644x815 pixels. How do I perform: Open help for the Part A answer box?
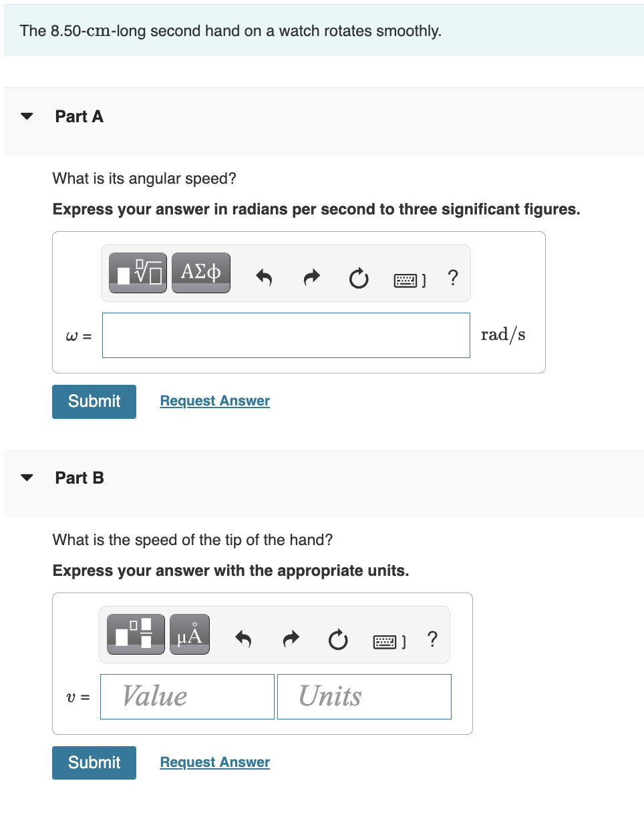[453, 277]
